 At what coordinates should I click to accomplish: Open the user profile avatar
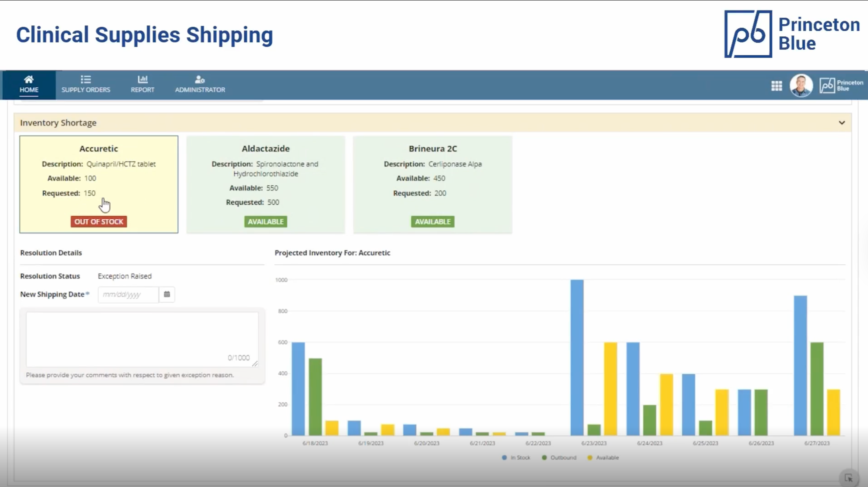[801, 85]
